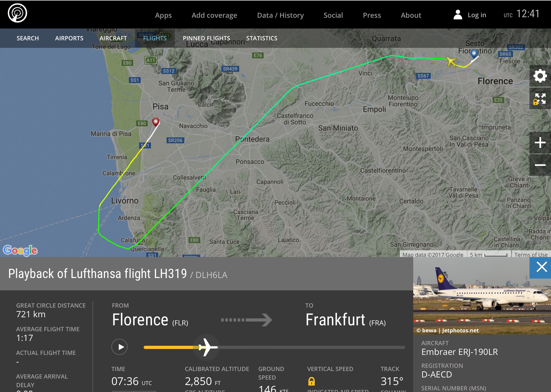Click the blue Florence airport pin
Viewport: 551px width, 392px height.
[x=474, y=53]
